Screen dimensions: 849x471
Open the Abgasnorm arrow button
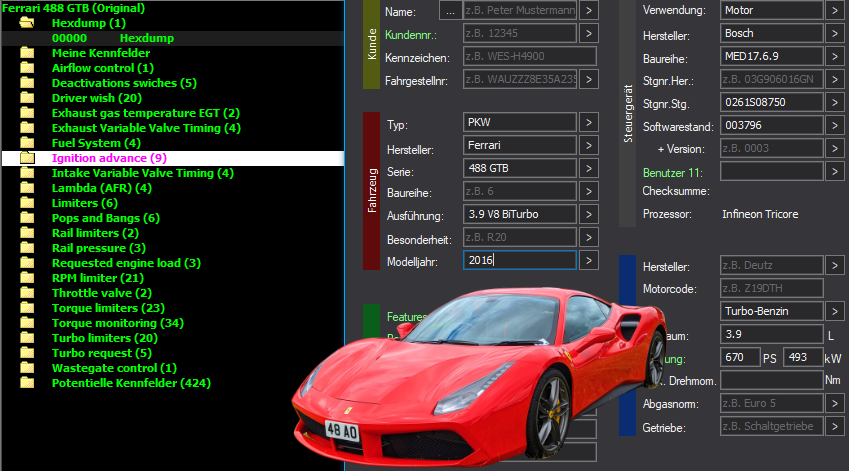tap(834, 403)
